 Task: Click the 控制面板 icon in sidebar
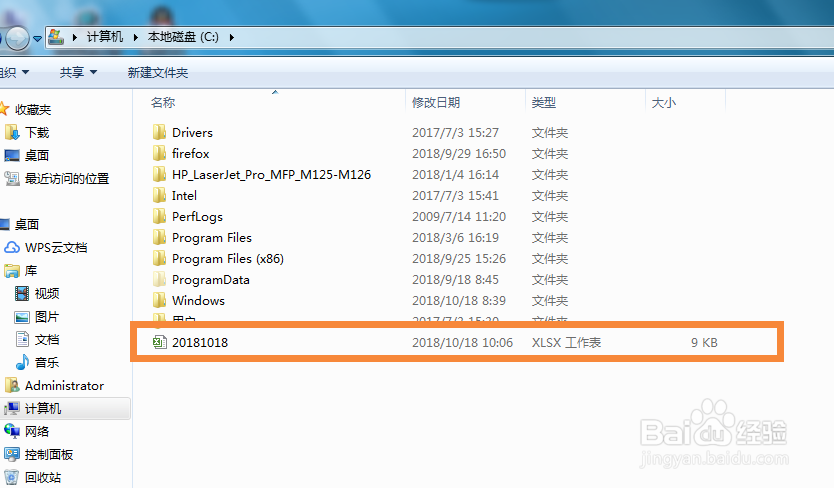[x=12, y=454]
